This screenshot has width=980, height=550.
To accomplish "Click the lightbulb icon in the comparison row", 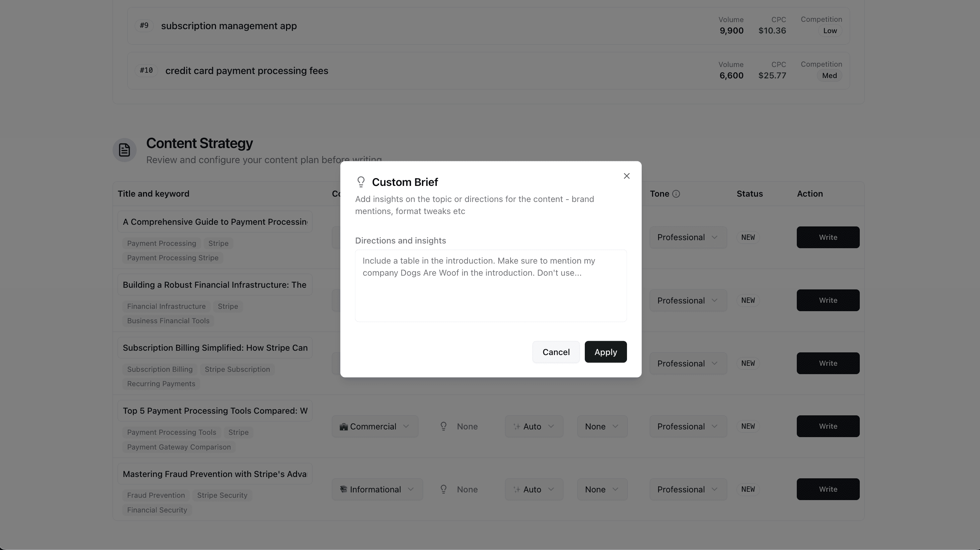I will [x=443, y=426].
